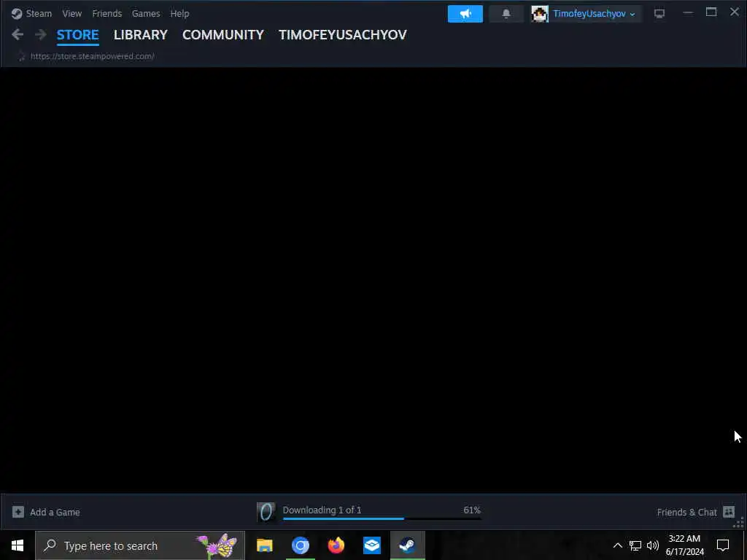Go back with the left arrow
The width and height of the screenshot is (747, 560).
click(18, 34)
